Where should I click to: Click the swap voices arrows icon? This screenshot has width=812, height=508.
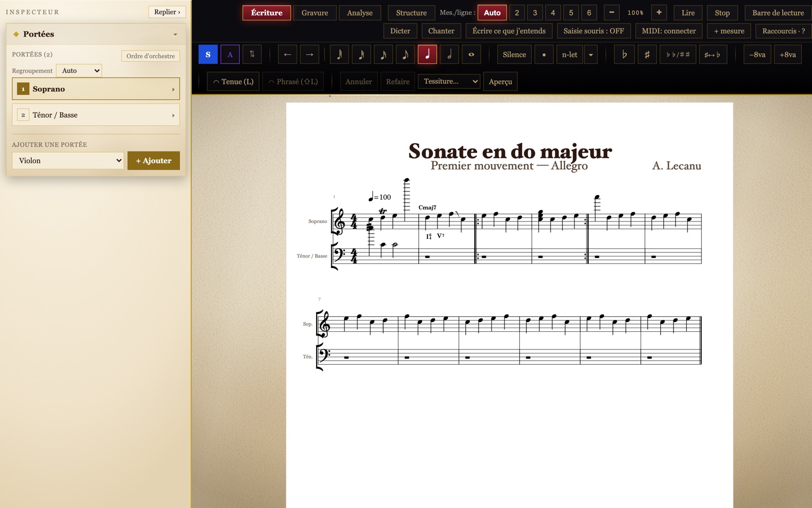coord(252,54)
